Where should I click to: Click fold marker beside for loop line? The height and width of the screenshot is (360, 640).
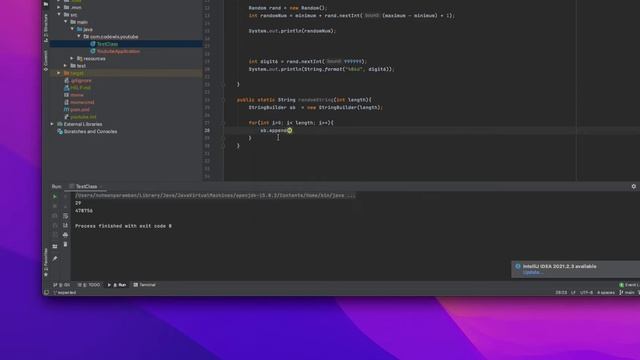tap(223, 123)
